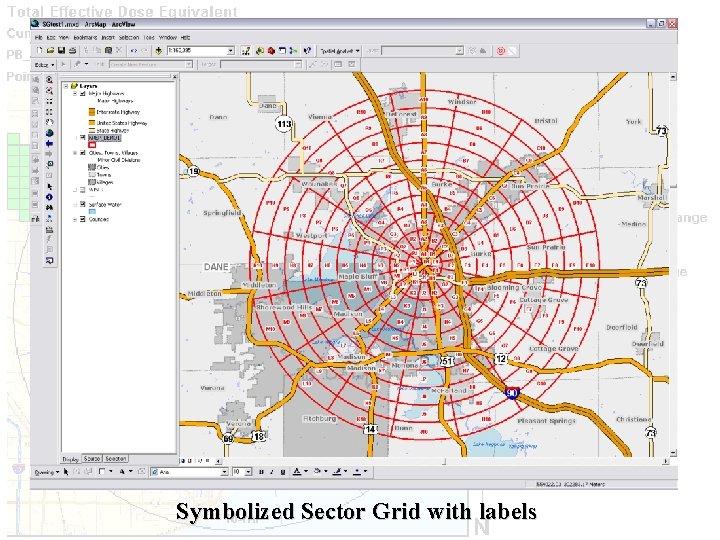This screenshot has height=540, width=720.
Task: Toggle Cities, Towns, Villages layer checkbox
Action: [x=83, y=153]
